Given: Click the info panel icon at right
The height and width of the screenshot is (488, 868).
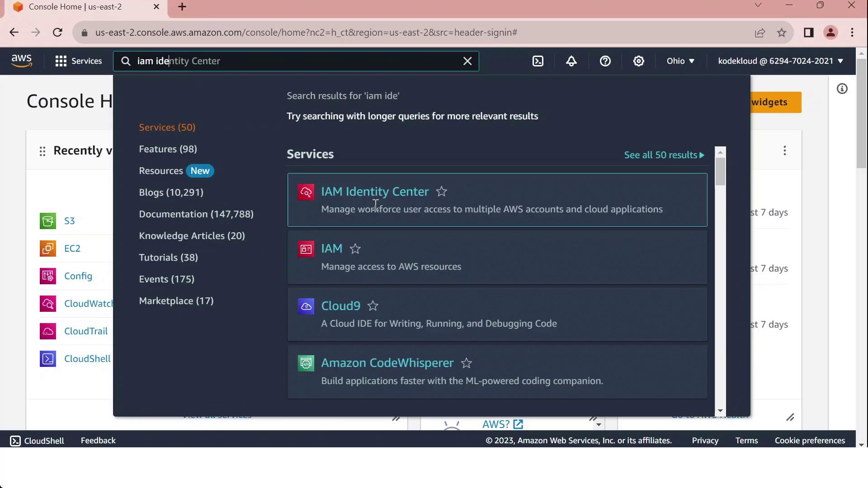Looking at the screenshot, I should [x=842, y=89].
